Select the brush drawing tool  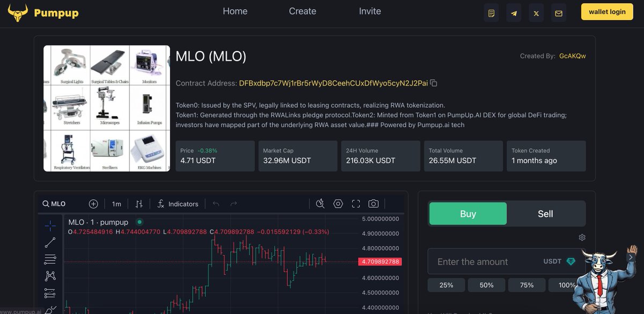pos(50,309)
